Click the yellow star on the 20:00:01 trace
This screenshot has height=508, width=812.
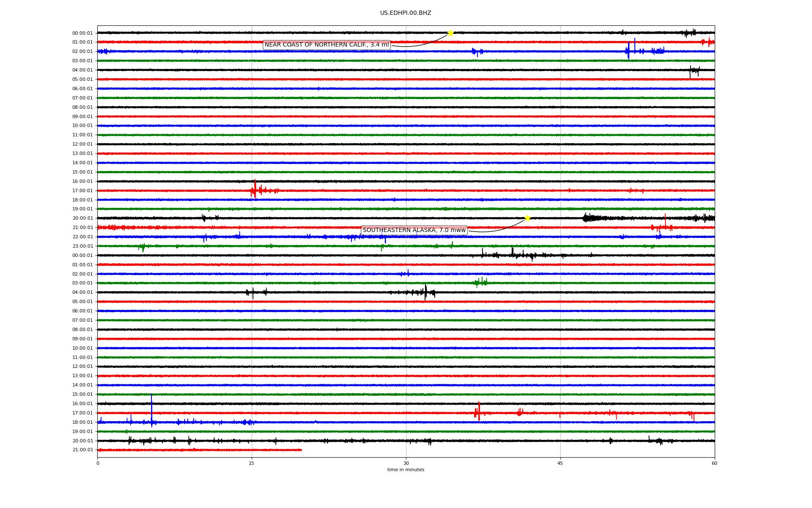pos(527,218)
